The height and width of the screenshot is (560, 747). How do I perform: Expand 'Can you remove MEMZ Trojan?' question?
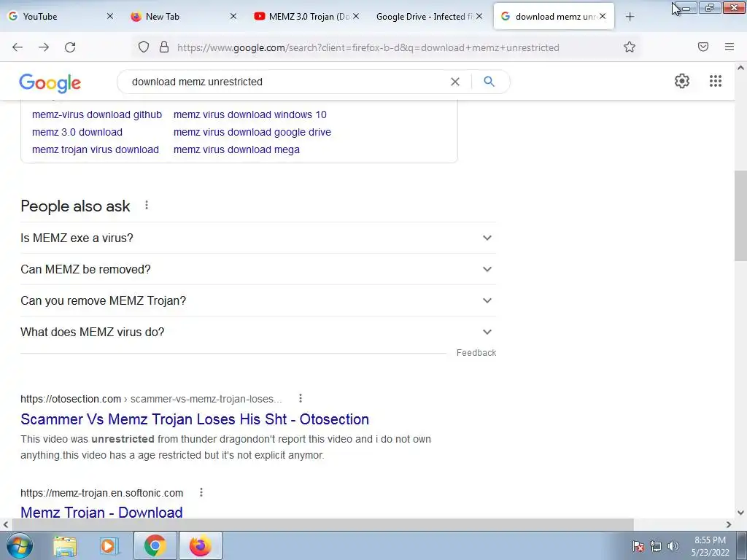(258, 300)
